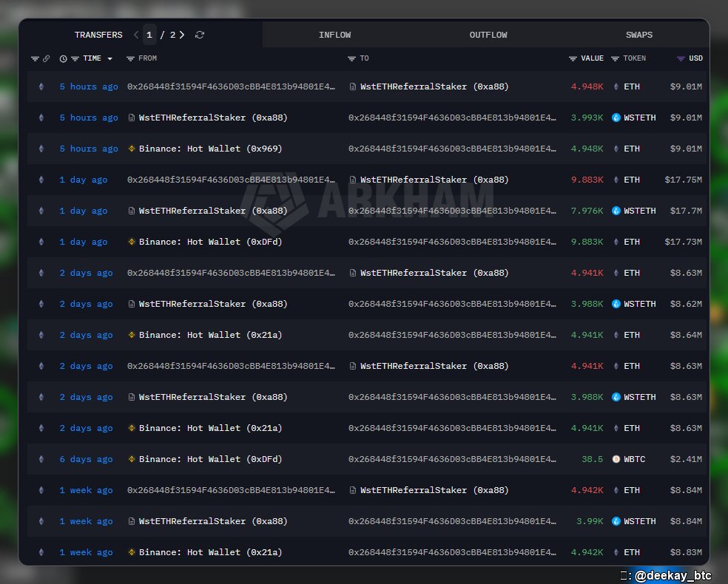
Task: Click Binance: Hot Wallet (0x969)
Action: tap(210, 149)
